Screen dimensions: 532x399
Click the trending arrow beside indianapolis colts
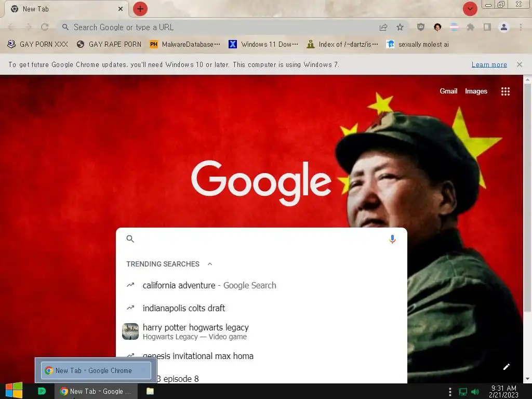pos(130,308)
